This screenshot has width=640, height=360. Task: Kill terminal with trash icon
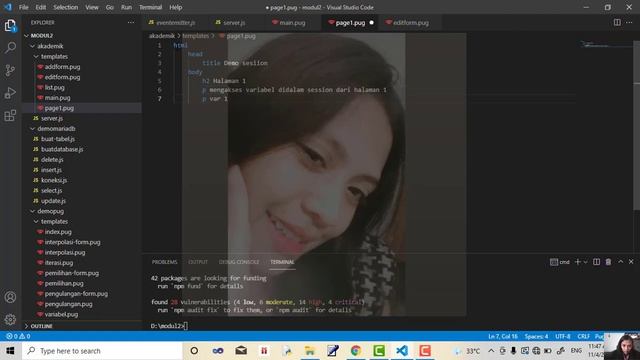[608, 262]
